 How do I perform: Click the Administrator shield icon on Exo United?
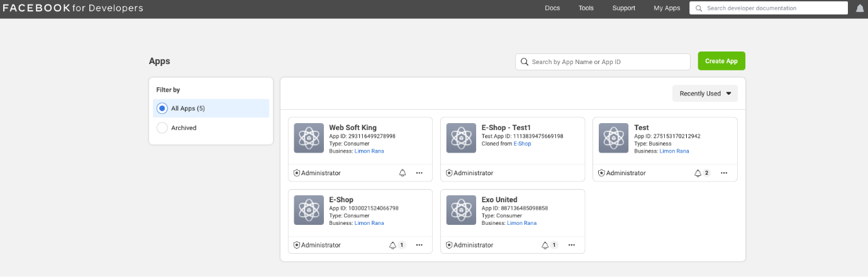point(449,245)
